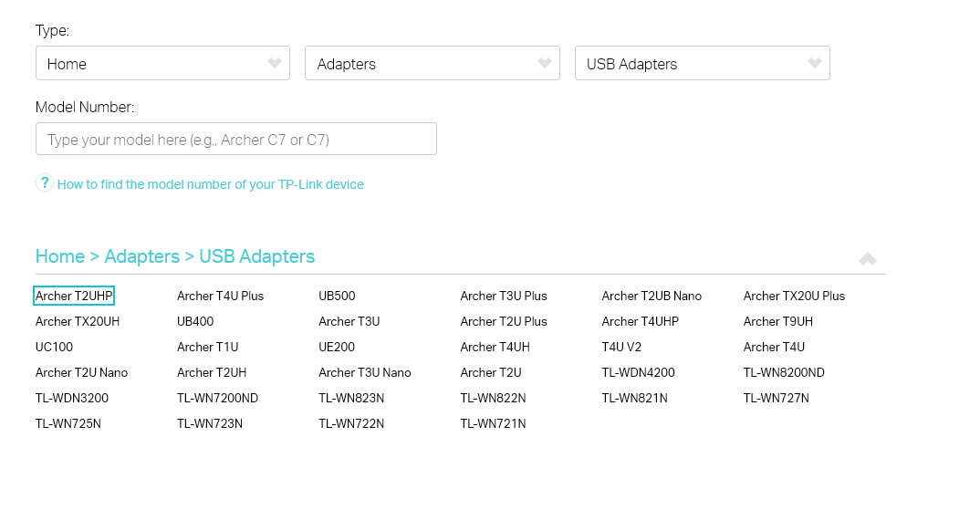Go to the TL-WN822N model

[x=493, y=398]
